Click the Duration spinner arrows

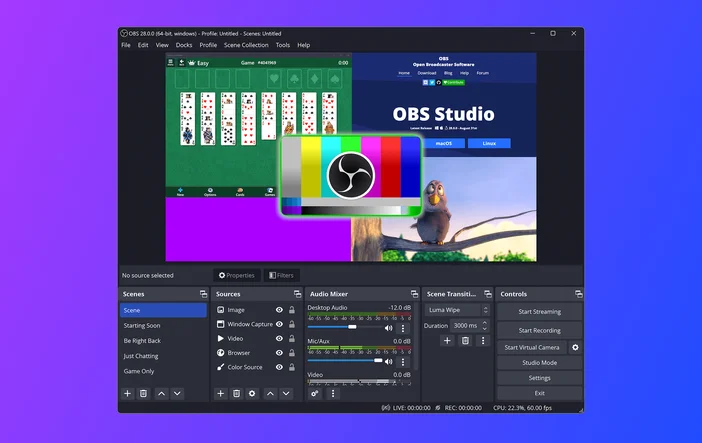click(x=485, y=326)
